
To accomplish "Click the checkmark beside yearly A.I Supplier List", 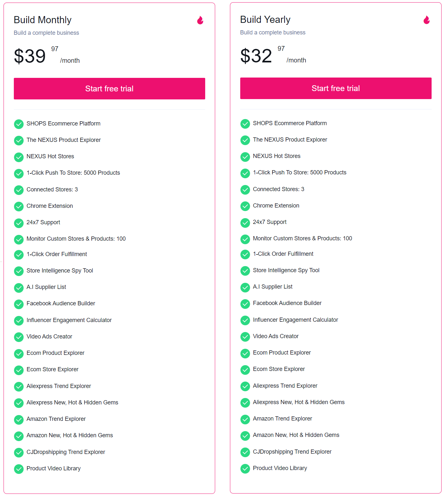I will (245, 287).
